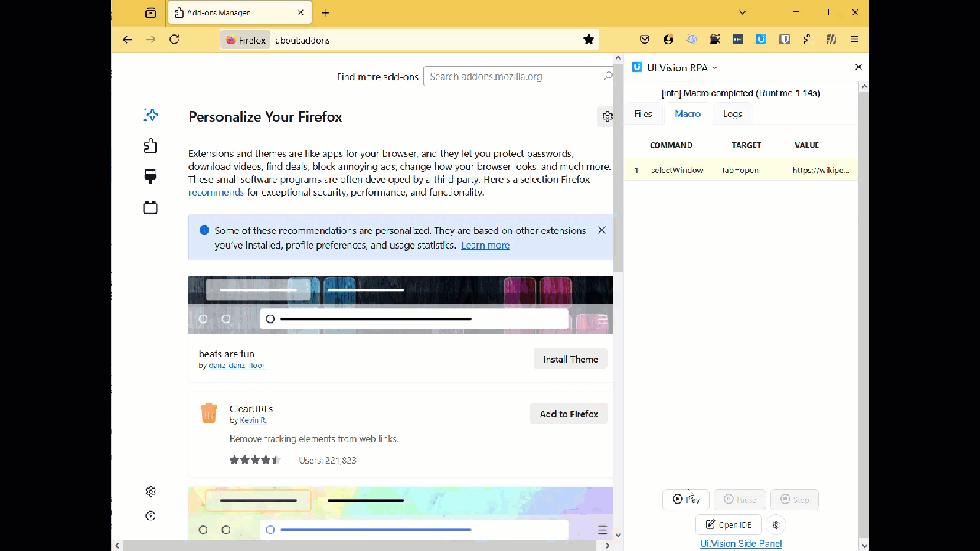Open the Kevin R. author link
Image resolution: width=980 pixels, height=551 pixels.
point(253,420)
